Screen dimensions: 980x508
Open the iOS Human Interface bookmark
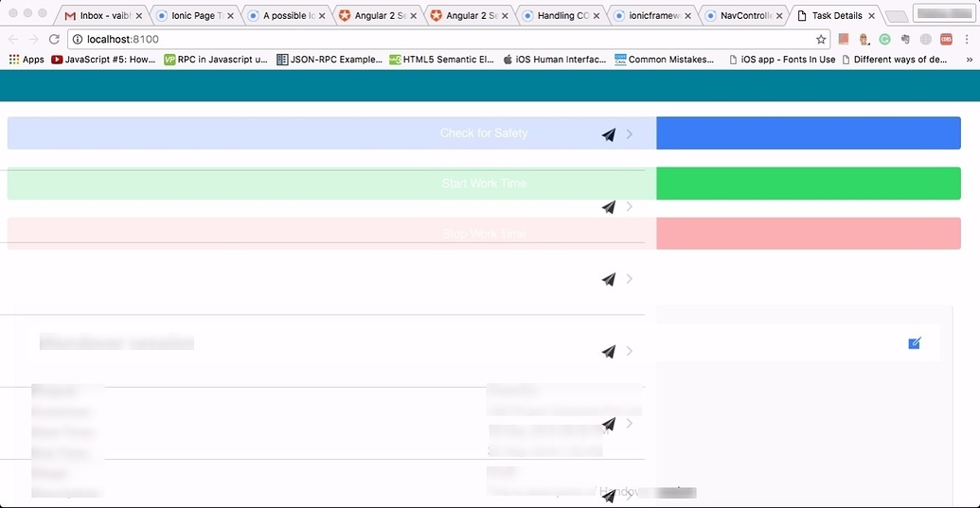point(554,60)
